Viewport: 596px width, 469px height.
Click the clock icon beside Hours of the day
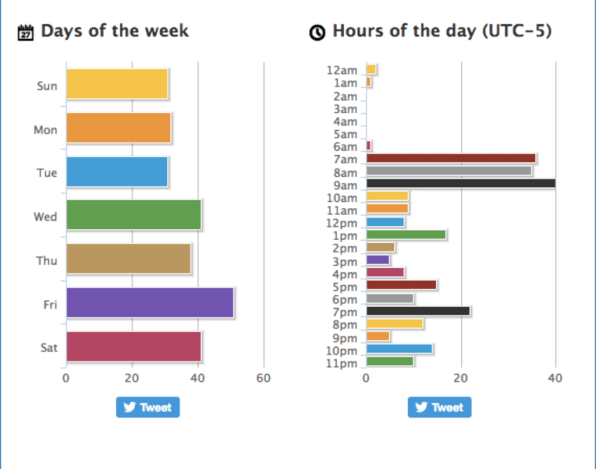pyautogui.click(x=317, y=32)
